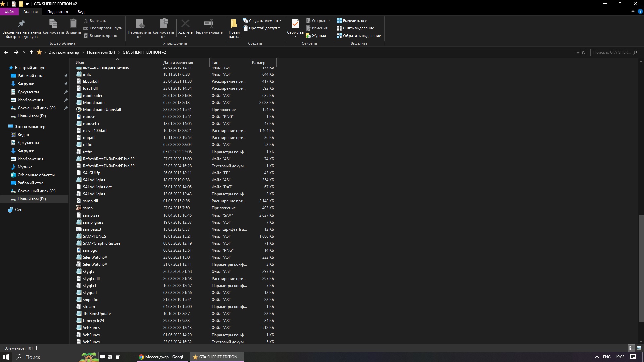Sort by Тип column header
The height and width of the screenshot is (362, 644).
pyautogui.click(x=230, y=63)
